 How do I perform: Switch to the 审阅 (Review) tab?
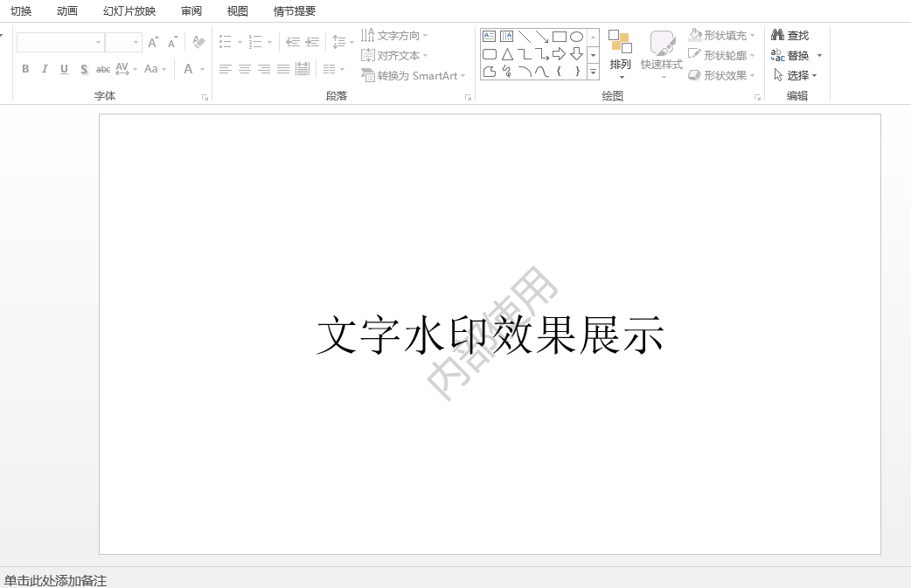click(x=191, y=11)
